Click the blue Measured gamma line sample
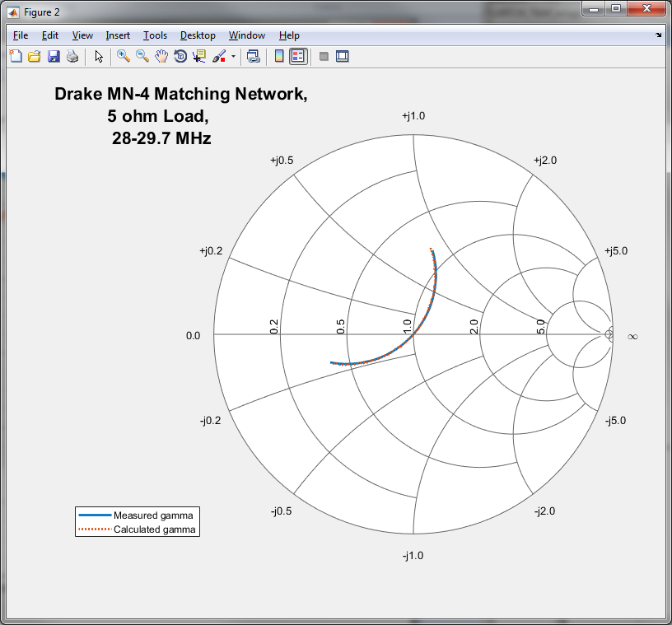This screenshot has width=672, height=625. [95, 515]
